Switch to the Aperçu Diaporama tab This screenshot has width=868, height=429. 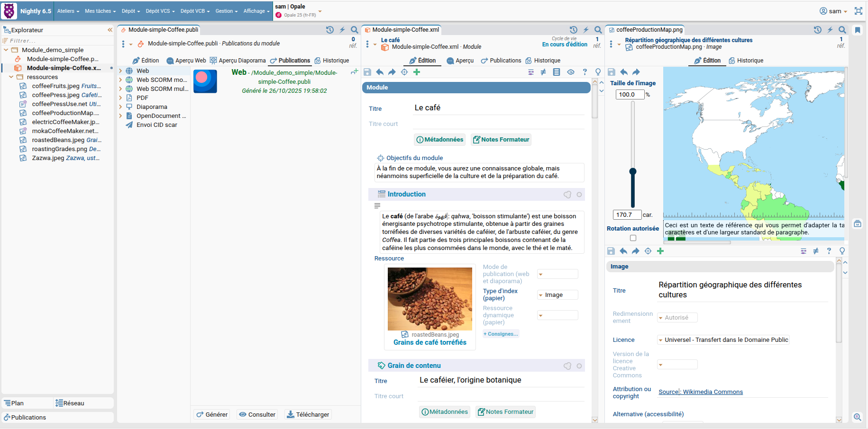(238, 61)
